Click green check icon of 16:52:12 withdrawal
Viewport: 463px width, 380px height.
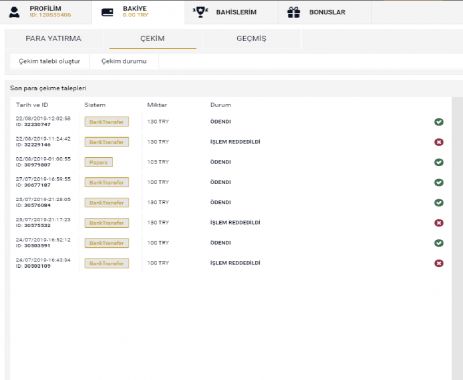point(439,243)
